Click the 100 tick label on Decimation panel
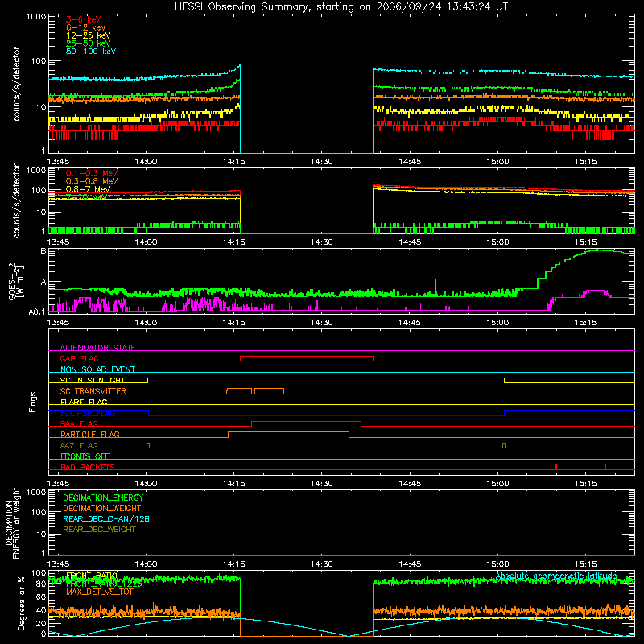644x644 pixels. click(x=39, y=512)
